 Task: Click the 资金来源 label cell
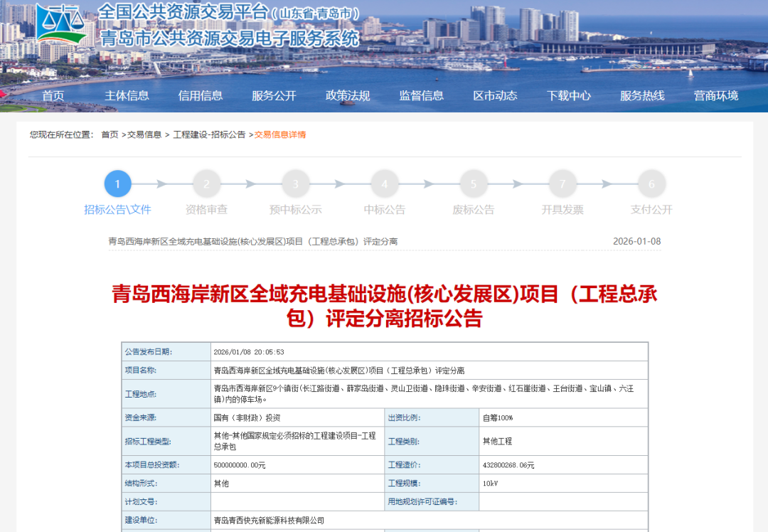click(x=166, y=417)
